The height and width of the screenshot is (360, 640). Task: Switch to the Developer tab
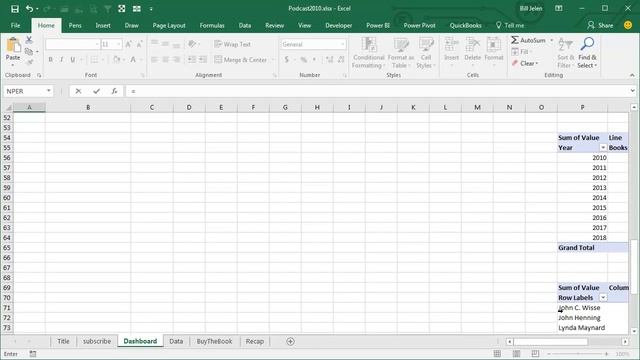[x=338, y=25]
